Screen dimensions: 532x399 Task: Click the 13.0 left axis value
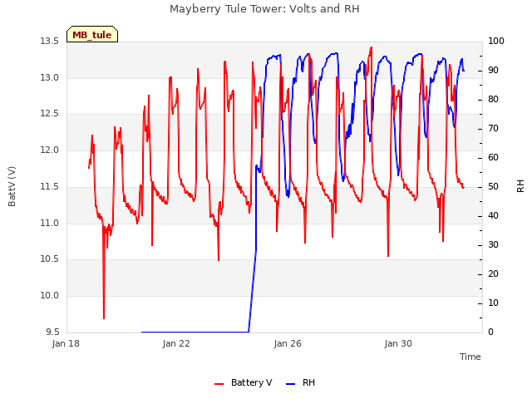(x=50, y=77)
